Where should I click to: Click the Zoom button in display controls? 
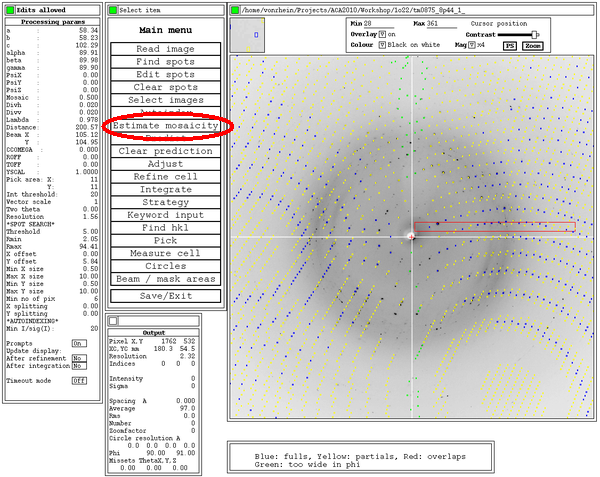click(533, 46)
